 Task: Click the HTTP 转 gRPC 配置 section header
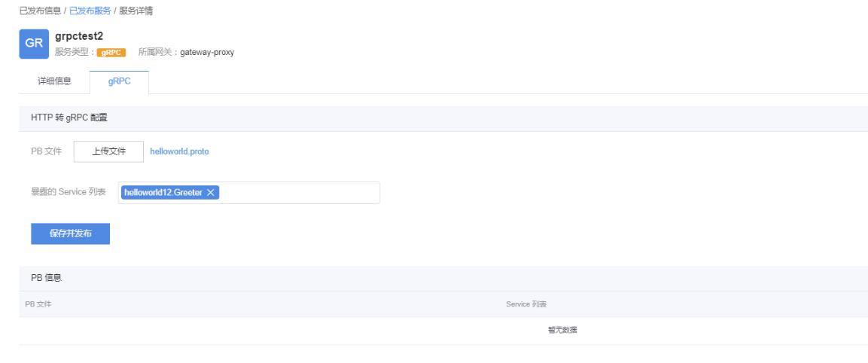[69, 118]
